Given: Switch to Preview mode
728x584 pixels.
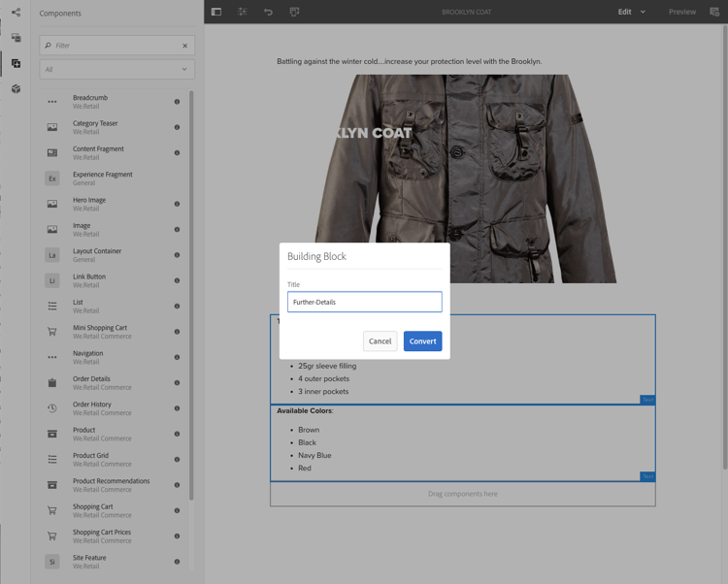Looking at the screenshot, I should [682, 12].
